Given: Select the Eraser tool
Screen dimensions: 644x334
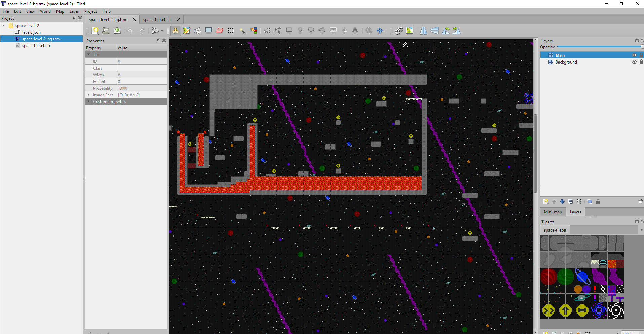Looking at the screenshot, I should point(220,31).
